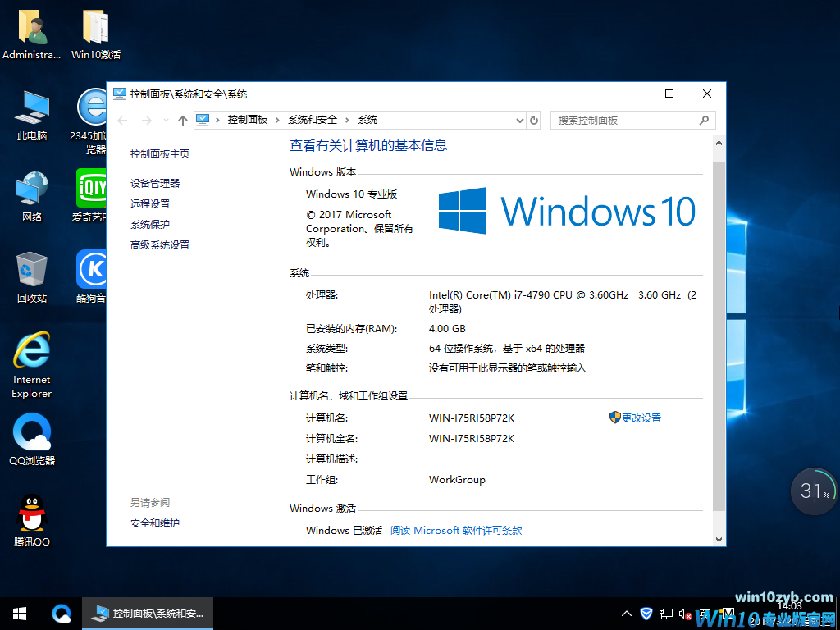This screenshot has width=840, height=630.
Task: Click the refresh button beside address bar
Action: (x=534, y=121)
